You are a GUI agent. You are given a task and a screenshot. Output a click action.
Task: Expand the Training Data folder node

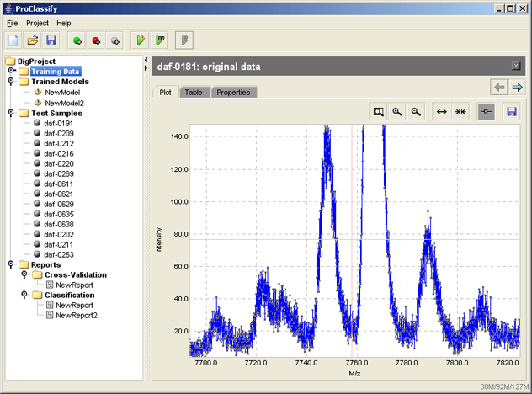pos(12,71)
